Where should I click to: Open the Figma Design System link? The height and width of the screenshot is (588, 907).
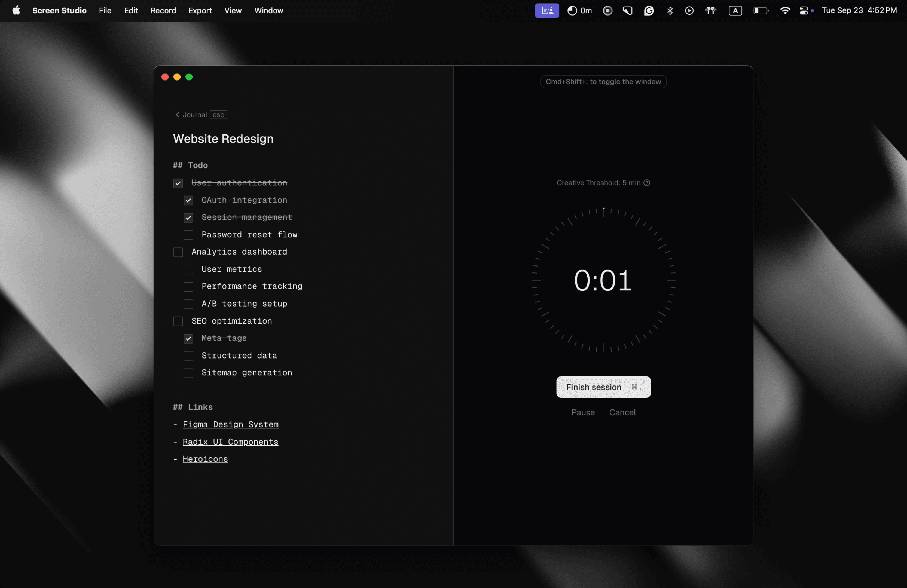pyautogui.click(x=231, y=424)
